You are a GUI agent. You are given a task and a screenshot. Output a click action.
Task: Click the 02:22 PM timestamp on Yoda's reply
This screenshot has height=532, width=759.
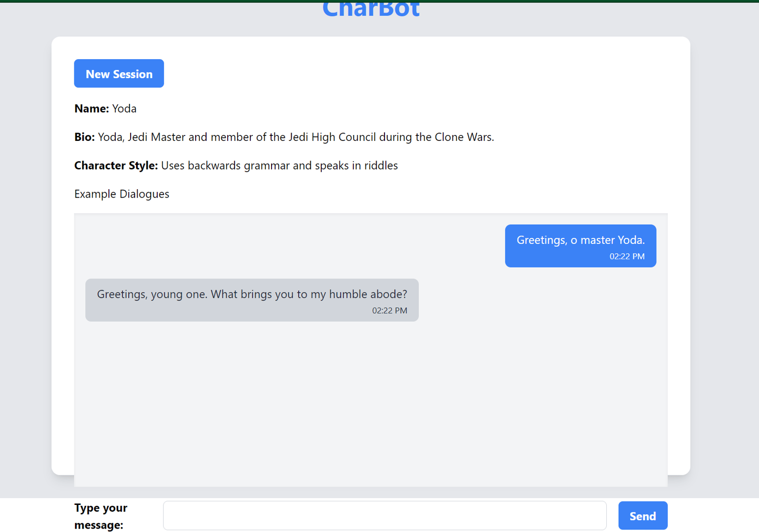389,310
